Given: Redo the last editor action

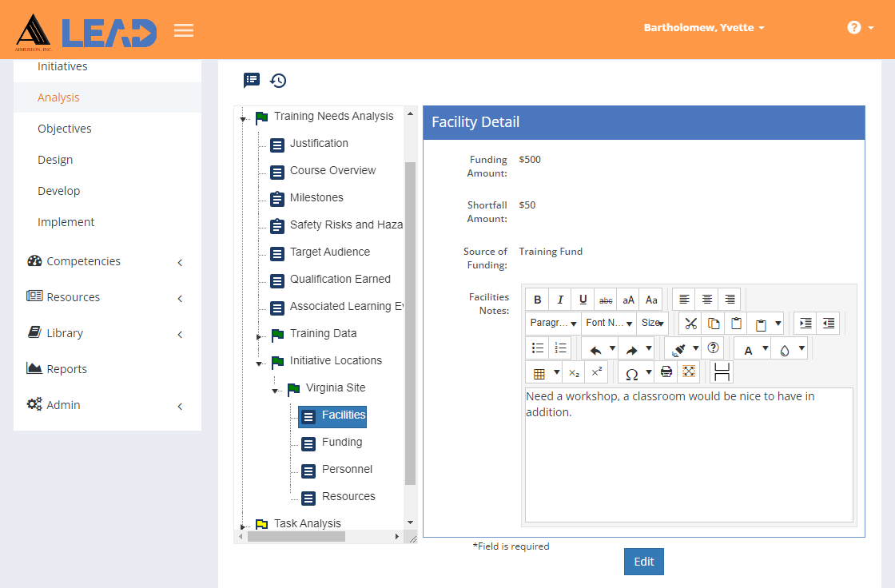Looking at the screenshot, I should 631,349.
